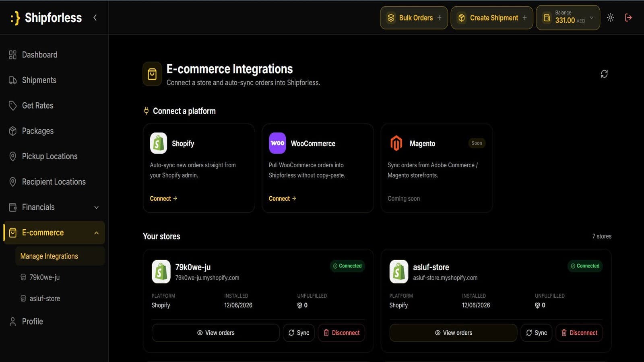Collapse the E-commerce submenu chevron
This screenshot has width=644, height=362.
tap(97, 233)
